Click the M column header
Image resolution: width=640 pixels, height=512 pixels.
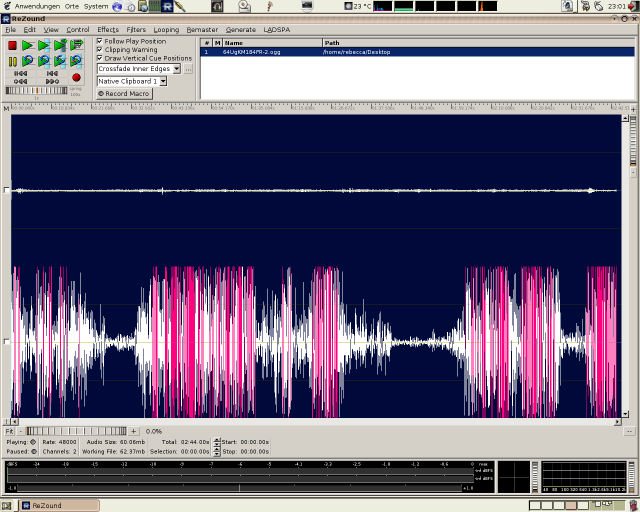click(x=218, y=43)
